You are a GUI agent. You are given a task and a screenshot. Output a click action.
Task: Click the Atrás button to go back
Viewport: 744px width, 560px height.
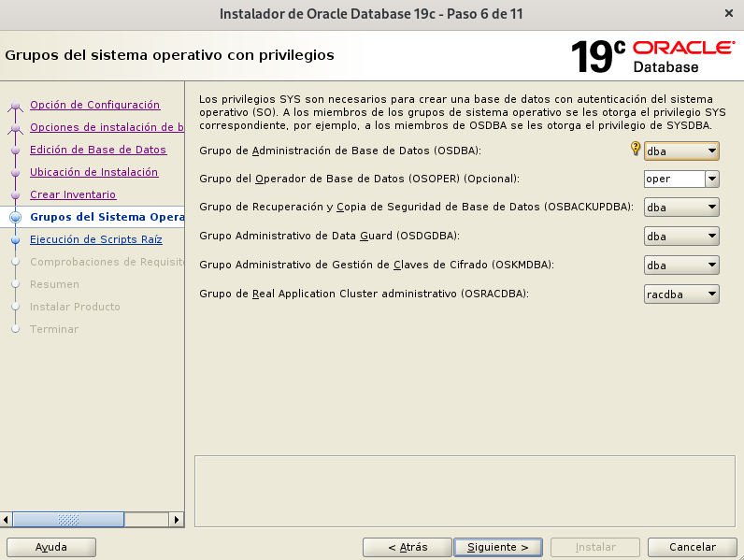click(x=408, y=547)
